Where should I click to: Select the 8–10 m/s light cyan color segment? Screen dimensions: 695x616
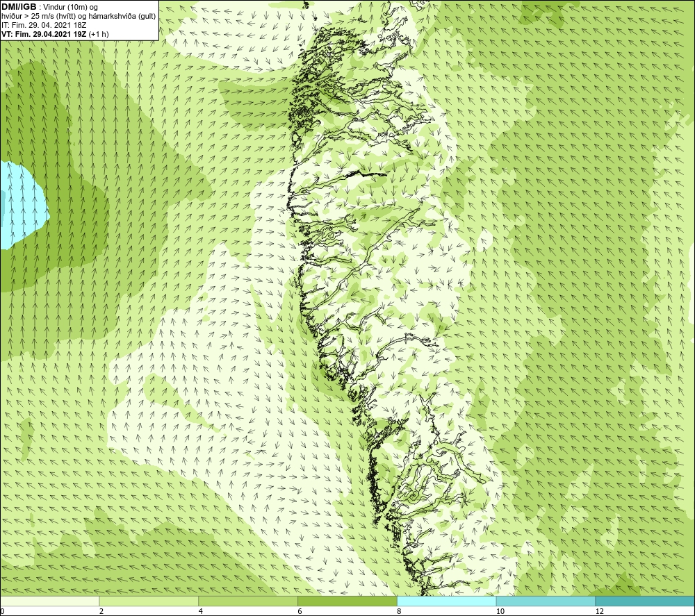(447, 601)
